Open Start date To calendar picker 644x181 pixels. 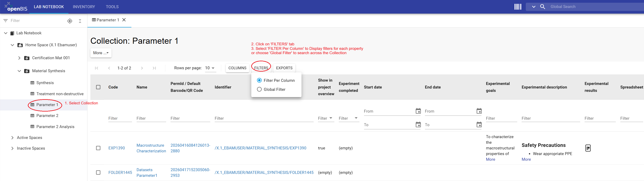click(x=418, y=125)
